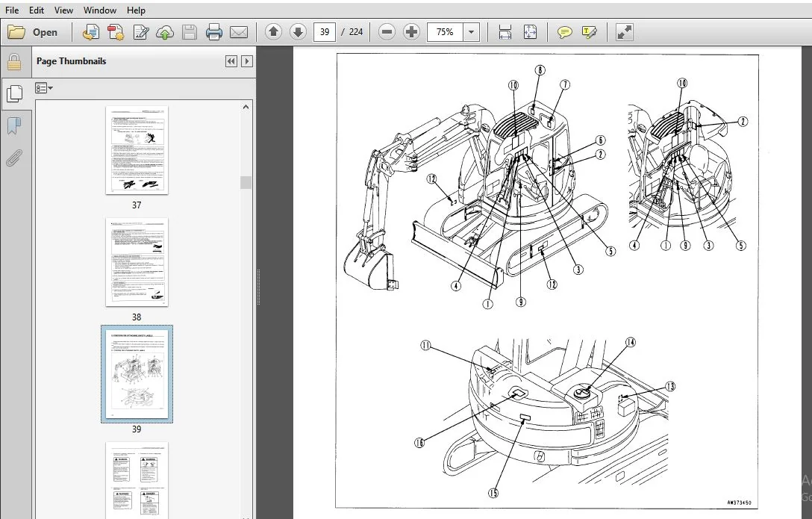
Task: Click the add sticky note comment icon
Action: (564, 32)
